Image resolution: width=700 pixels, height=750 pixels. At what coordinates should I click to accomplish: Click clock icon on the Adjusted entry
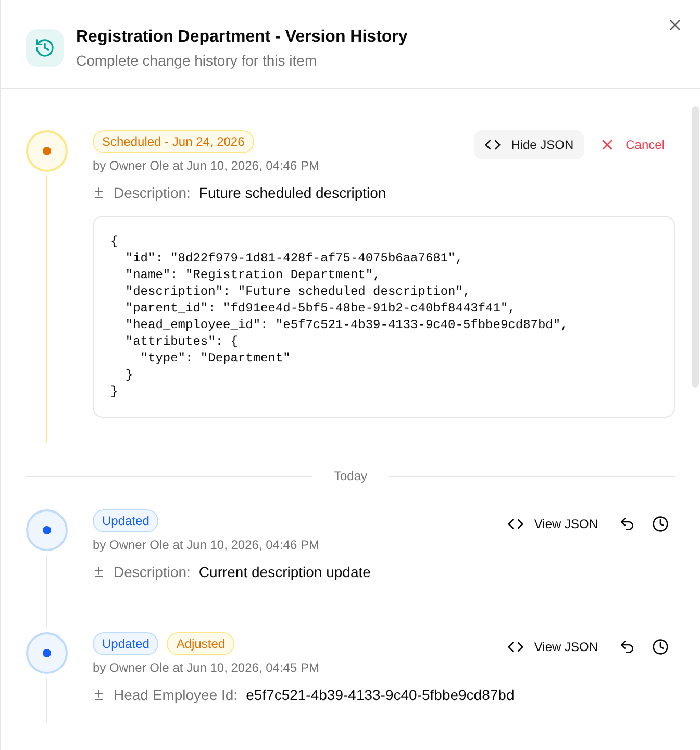(660, 647)
